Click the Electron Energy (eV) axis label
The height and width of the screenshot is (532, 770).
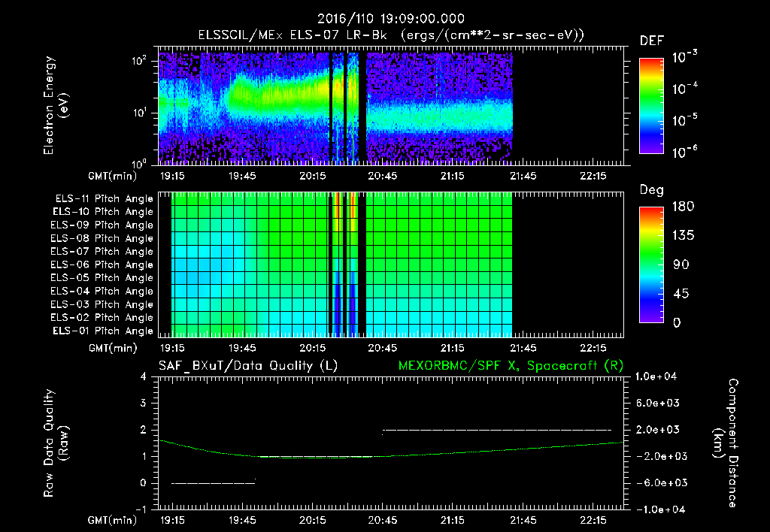click(x=56, y=105)
